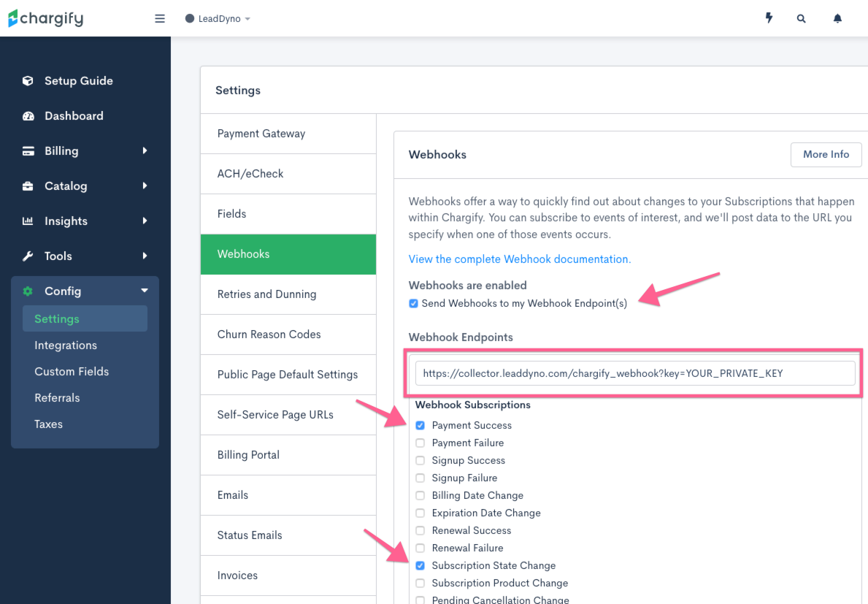This screenshot has width=868, height=604.
Task: Open Referrals under Config
Action: pos(57,398)
